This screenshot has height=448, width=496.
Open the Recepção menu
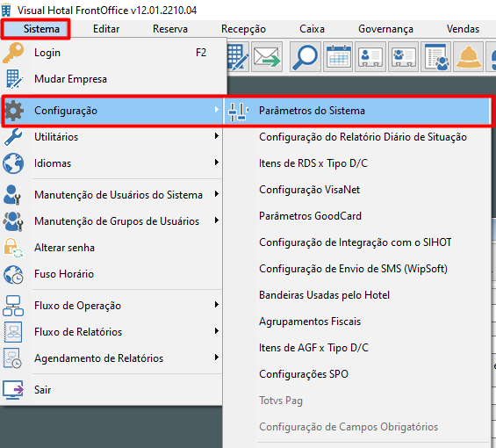pyautogui.click(x=243, y=29)
